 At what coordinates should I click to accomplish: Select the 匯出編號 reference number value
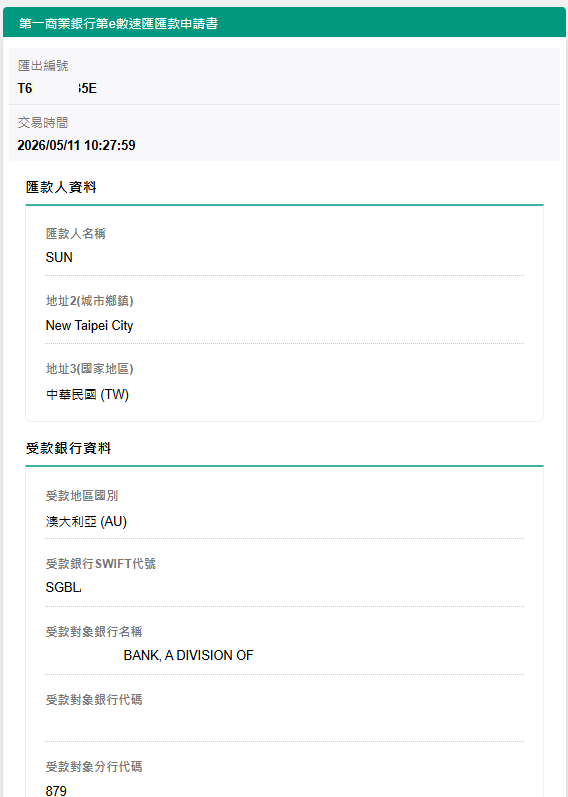pyautogui.click(x=57, y=88)
